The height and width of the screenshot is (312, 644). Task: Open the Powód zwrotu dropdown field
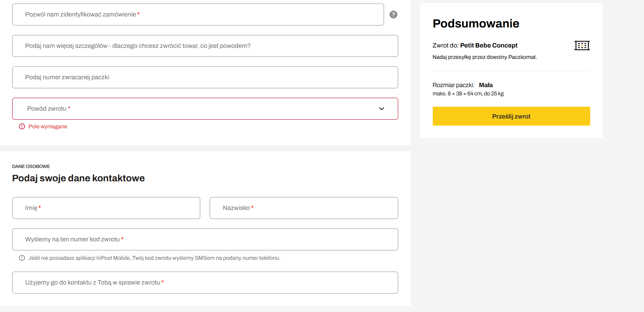click(x=196, y=109)
